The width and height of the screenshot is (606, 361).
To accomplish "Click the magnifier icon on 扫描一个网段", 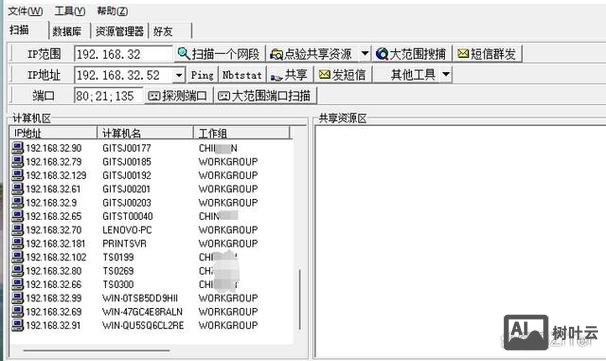I will (x=183, y=54).
